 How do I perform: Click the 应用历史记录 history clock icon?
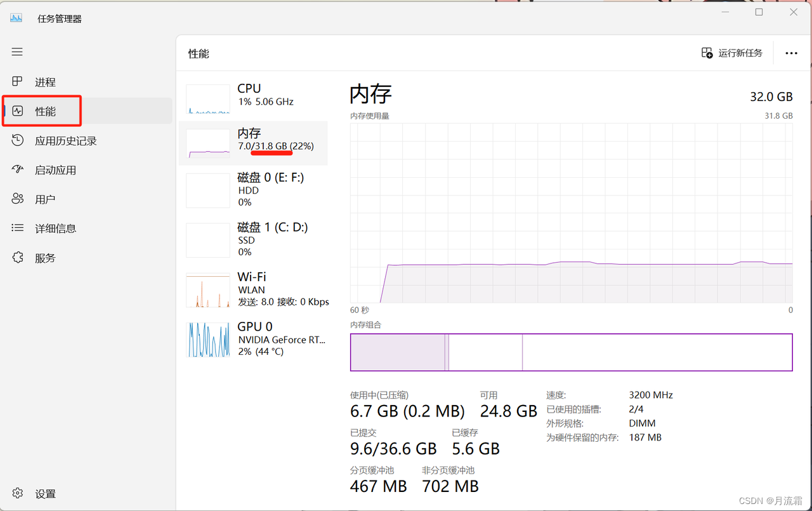click(18, 140)
